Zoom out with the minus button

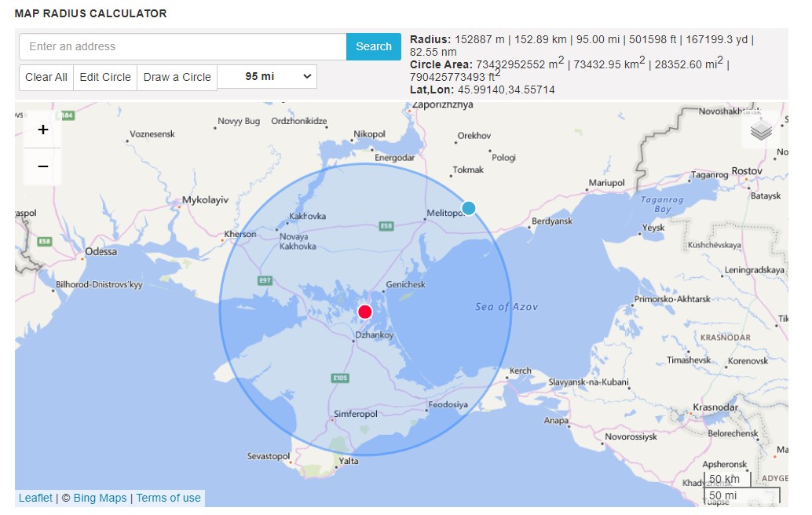pos(43,166)
